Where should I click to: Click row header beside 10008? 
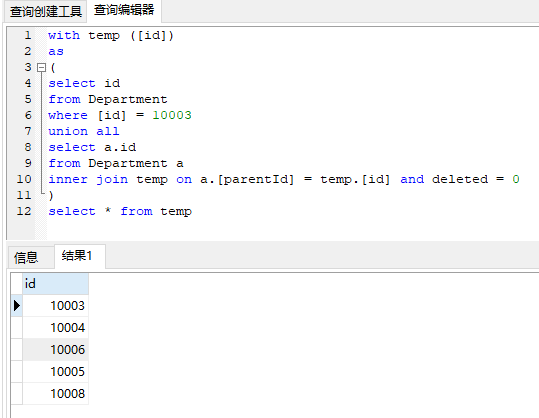[16, 394]
